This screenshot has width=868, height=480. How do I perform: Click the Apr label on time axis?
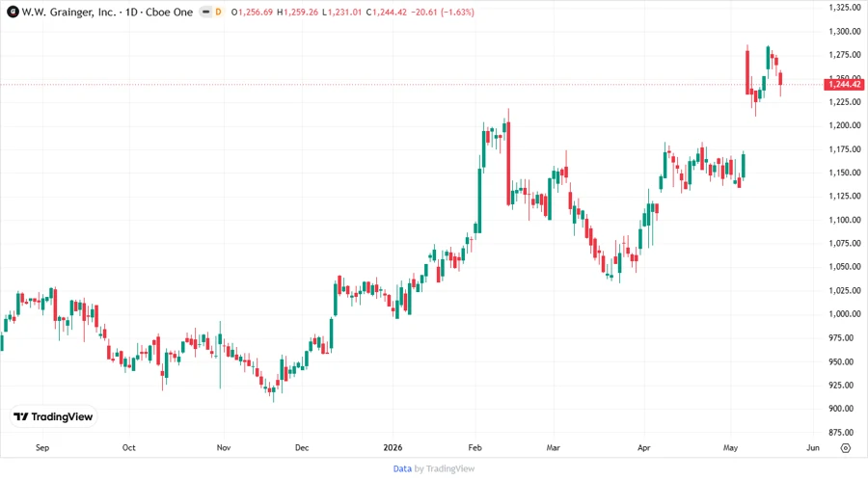644,448
